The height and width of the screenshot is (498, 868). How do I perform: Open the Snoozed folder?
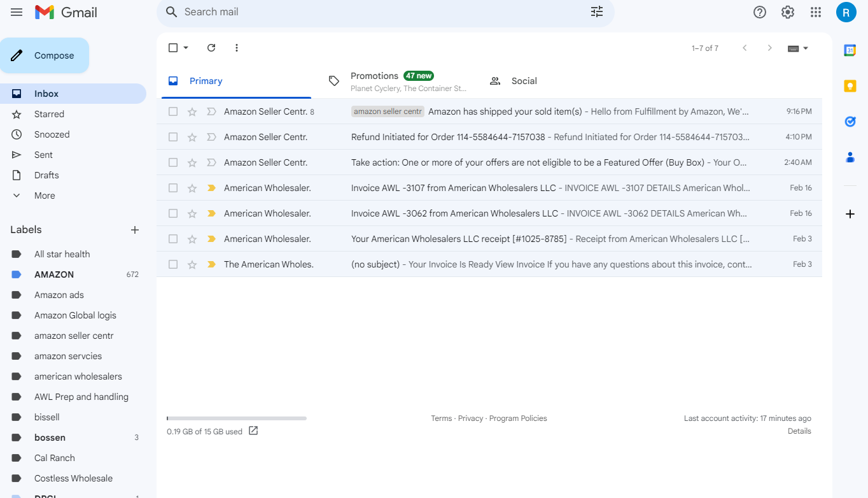pyautogui.click(x=73, y=134)
